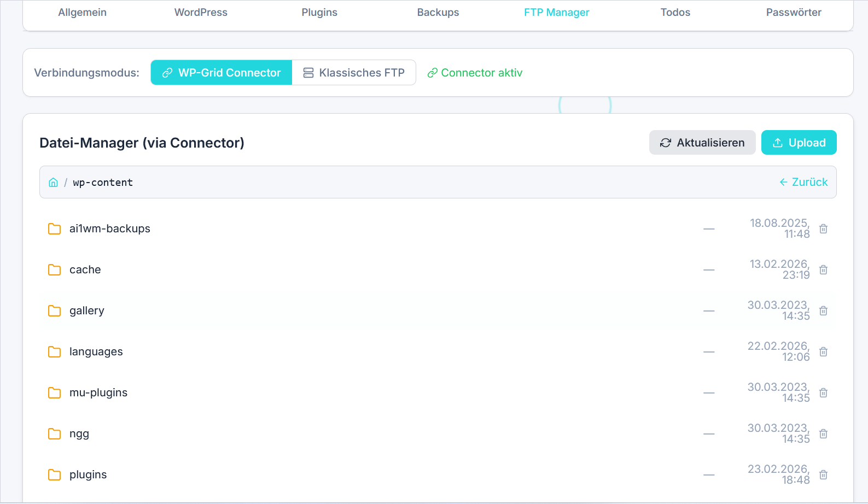
Task: Remove mu-plugins folder using trash icon
Action: pos(823,393)
